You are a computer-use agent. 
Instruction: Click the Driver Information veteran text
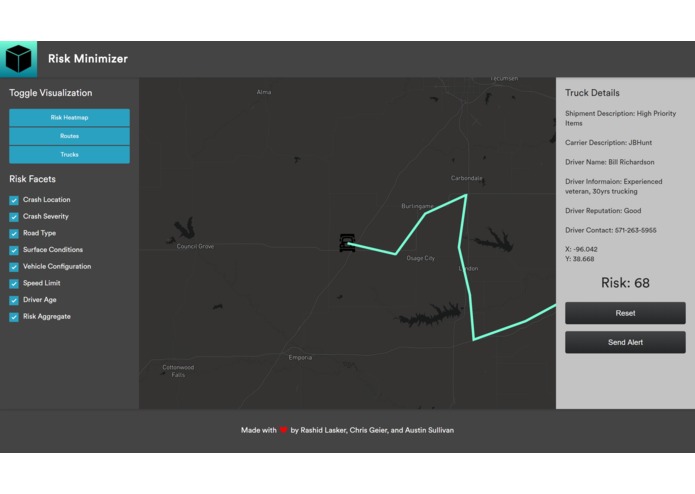pos(613,187)
